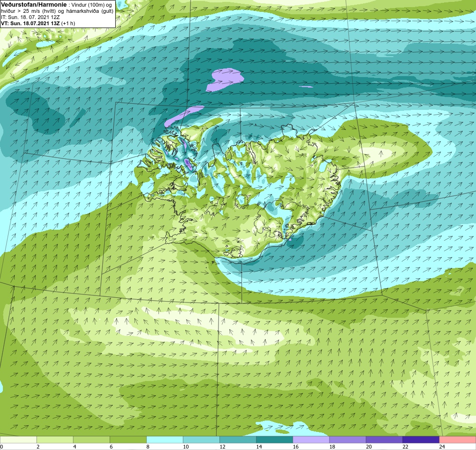Click the legend label '6'

pos(111,447)
